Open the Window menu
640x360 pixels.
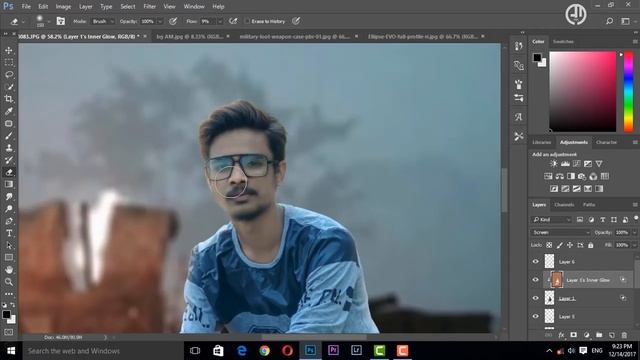click(x=194, y=7)
